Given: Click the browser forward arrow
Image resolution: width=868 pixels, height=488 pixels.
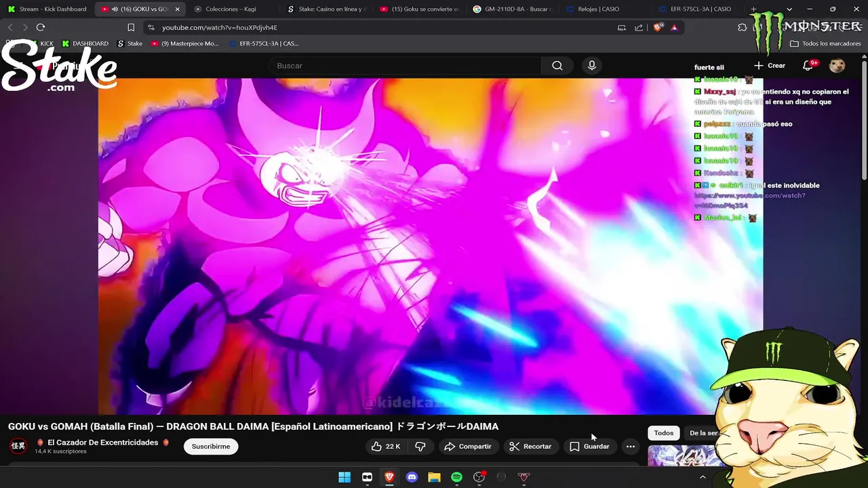Looking at the screenshot, I should (25, 27).
